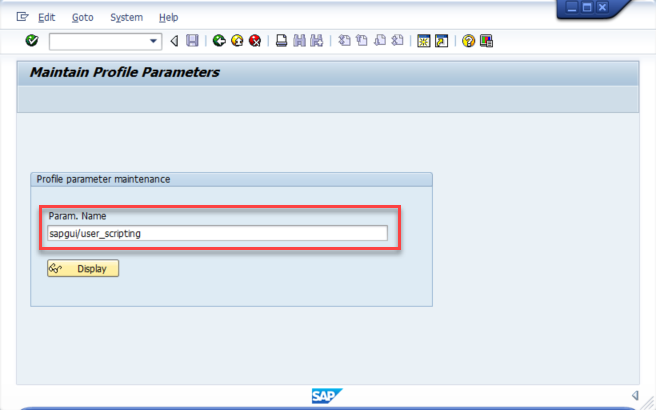This screenshot has width=656, height=410.
Task: Open the Help menu
Action: coord(169,17)
